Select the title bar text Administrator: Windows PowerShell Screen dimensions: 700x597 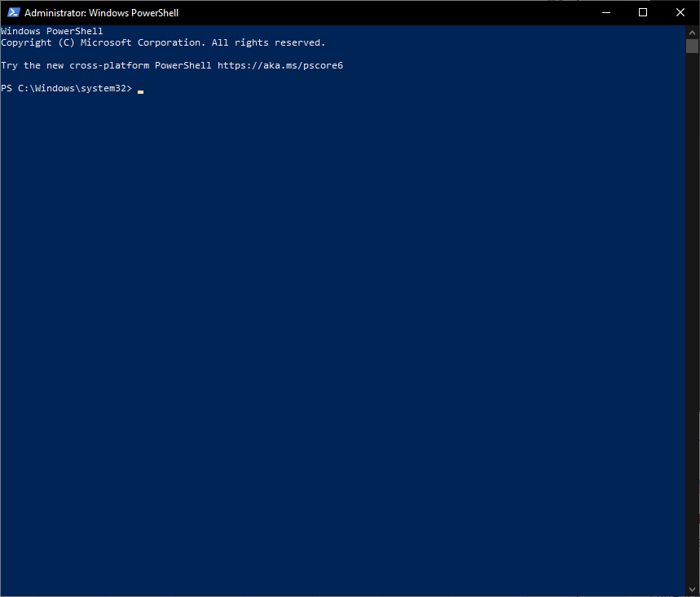[x=100, y=12]
